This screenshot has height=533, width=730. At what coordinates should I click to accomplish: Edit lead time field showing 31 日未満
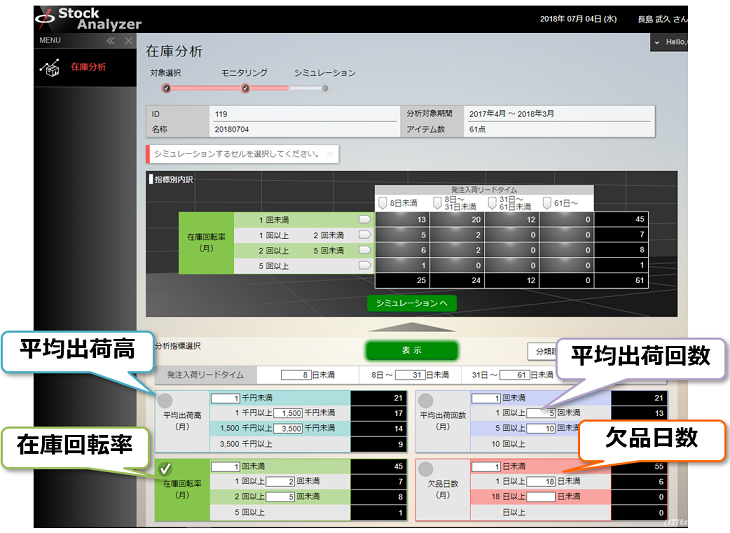[x=408, y=375]
